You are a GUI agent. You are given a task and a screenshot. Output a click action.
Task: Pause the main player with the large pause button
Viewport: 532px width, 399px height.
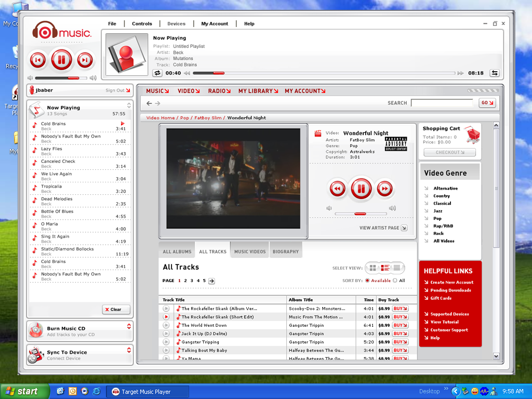61,60
